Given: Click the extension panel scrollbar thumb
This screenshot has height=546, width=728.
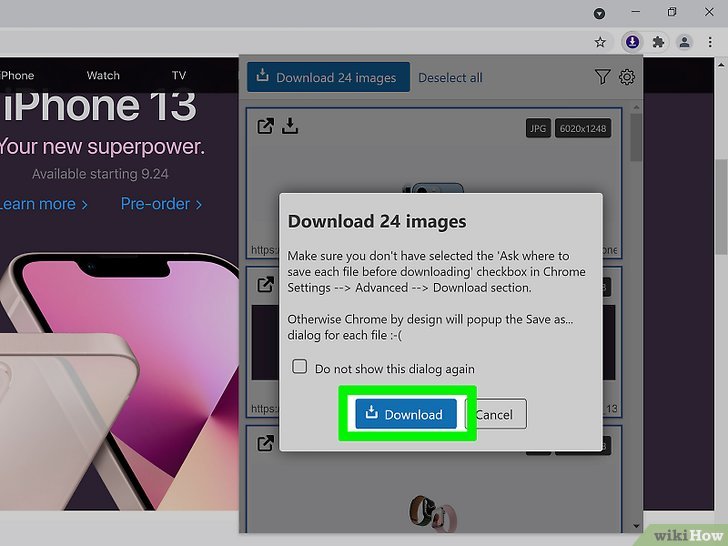Looking at the screenshot, I should (x=636, y=137).
